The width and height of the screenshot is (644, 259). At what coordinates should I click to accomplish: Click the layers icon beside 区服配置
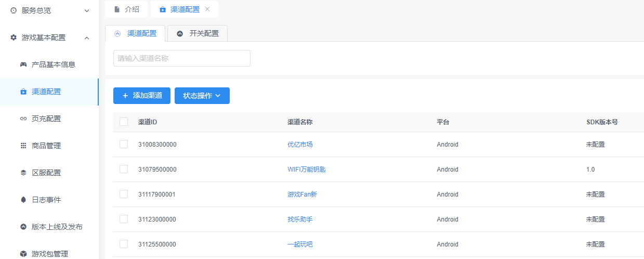[23, 173]
